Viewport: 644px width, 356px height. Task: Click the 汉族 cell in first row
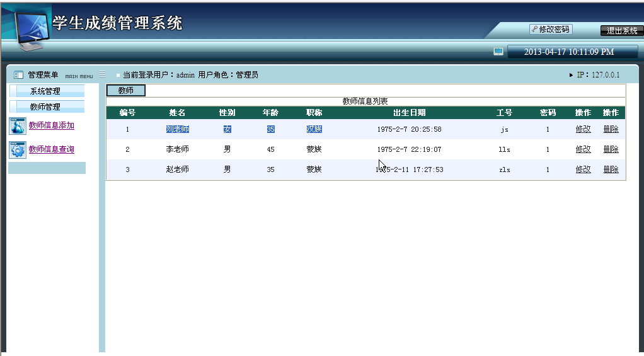tap(314, 129)
